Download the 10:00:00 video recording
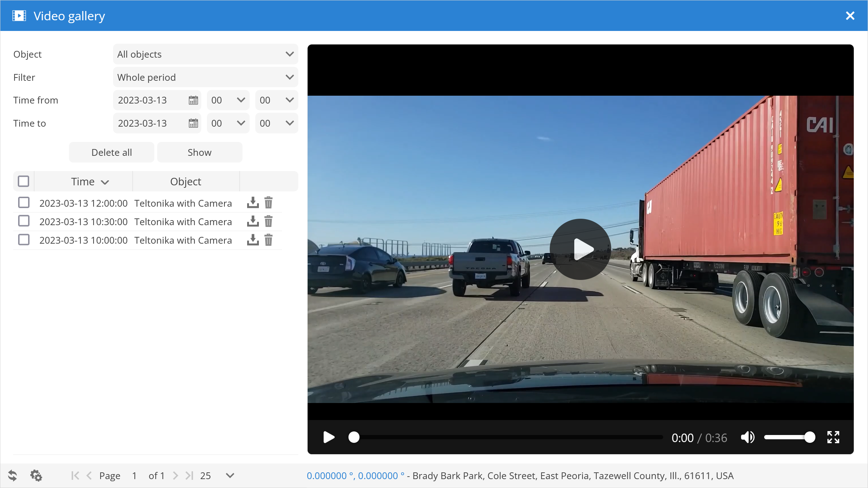 252,240
